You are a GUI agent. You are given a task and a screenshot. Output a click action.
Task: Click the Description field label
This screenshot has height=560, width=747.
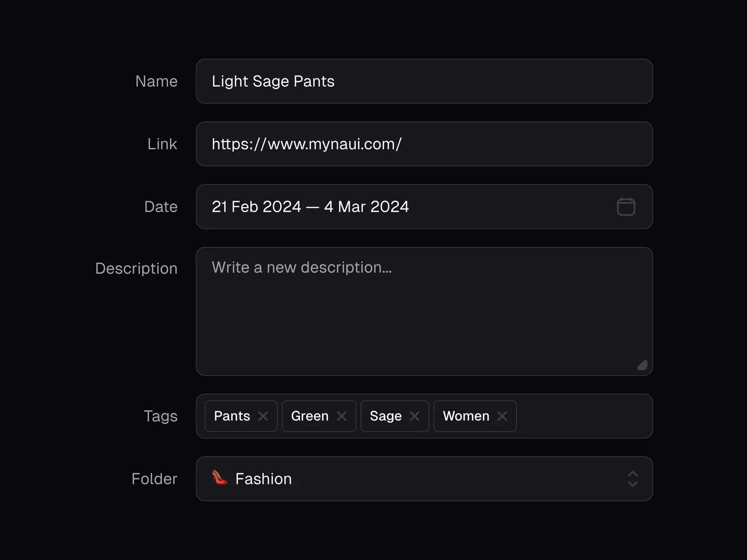[136, 268]
